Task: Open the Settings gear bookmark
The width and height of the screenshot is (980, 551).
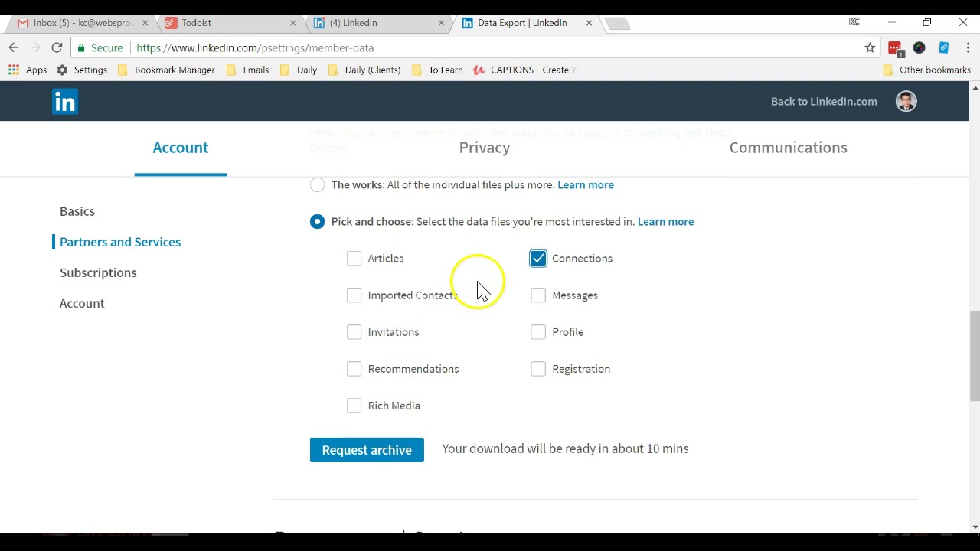Action: pos(82,70)
